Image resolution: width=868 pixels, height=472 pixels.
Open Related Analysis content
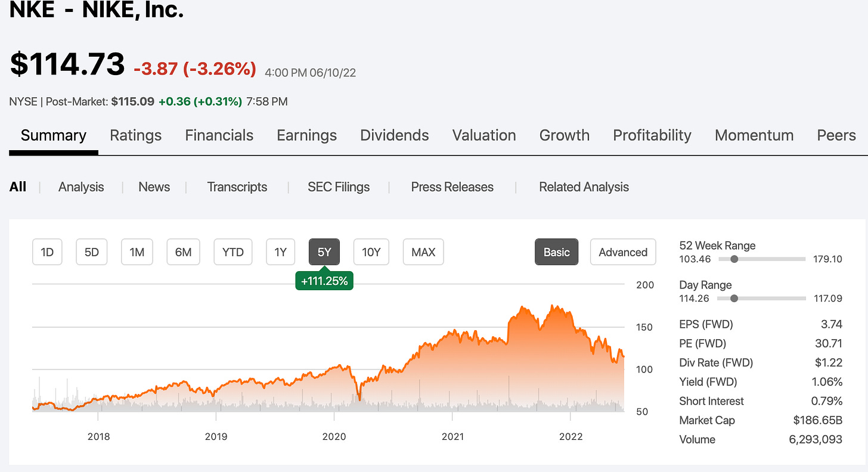coord(584,187)
